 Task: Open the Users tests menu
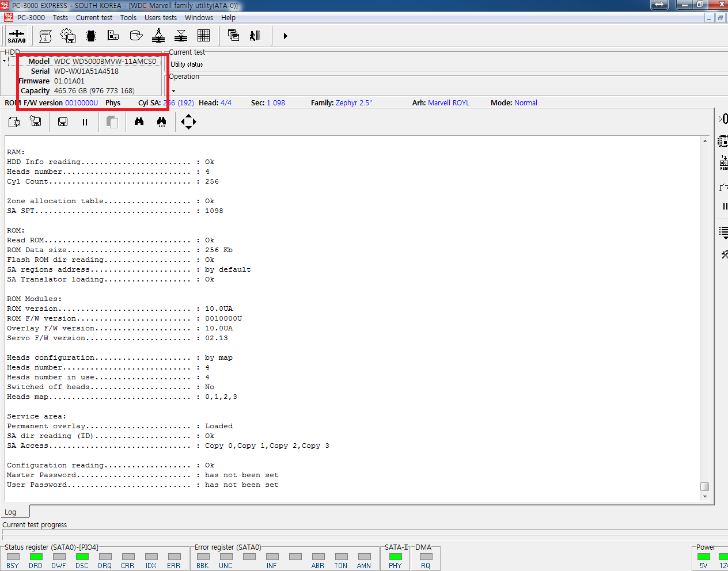click(161, 17)
